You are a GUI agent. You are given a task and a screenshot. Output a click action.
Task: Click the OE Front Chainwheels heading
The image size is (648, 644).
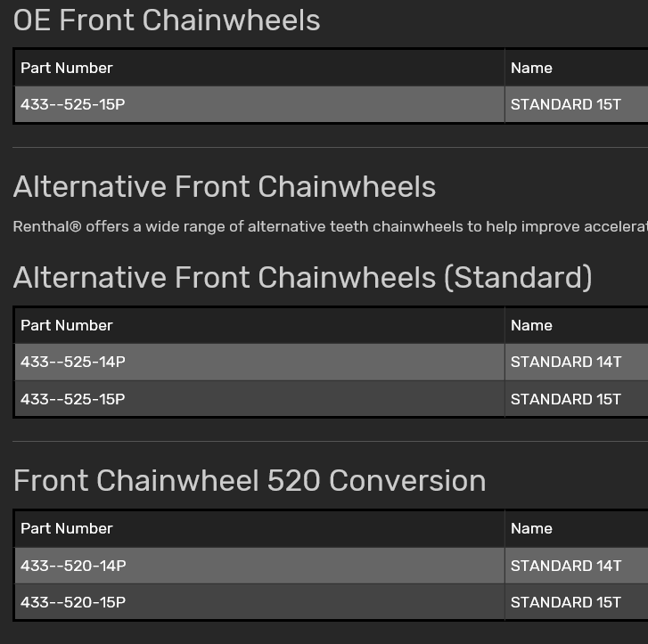pos(167,20)
